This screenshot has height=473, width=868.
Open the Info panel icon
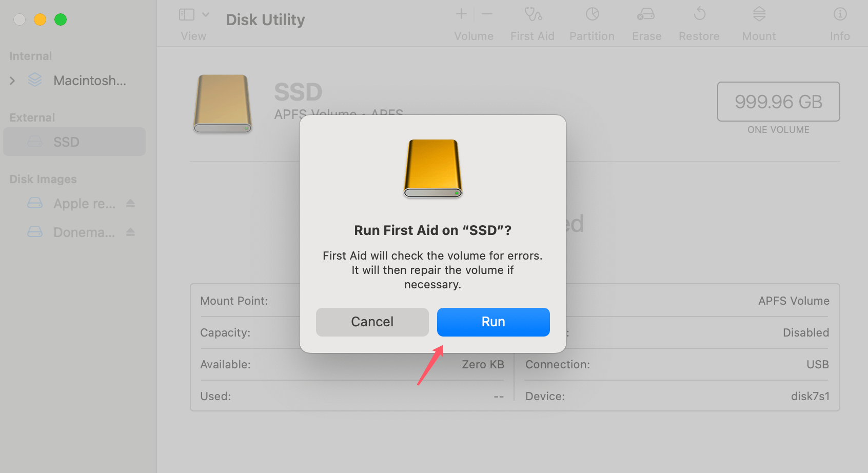[840, 14]
